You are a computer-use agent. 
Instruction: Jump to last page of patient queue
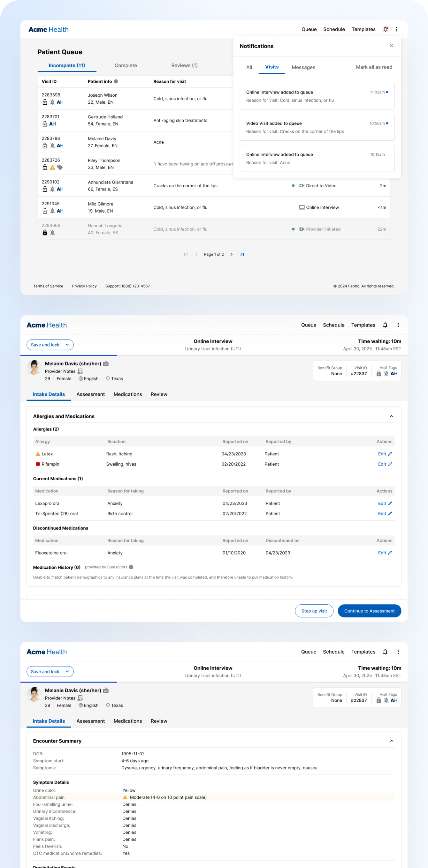(x=242, y=254)
